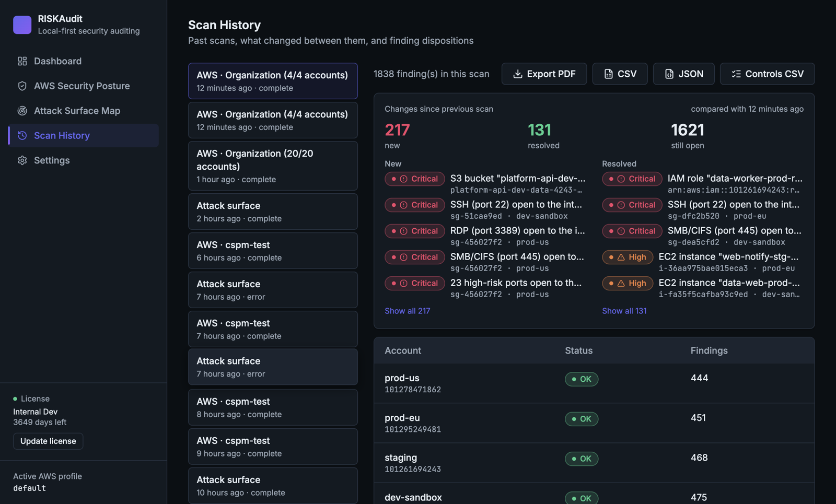The image size is (836, 504).
Task: Click the Critical badge on IAM role finding
Action: [x=632, y=179]
